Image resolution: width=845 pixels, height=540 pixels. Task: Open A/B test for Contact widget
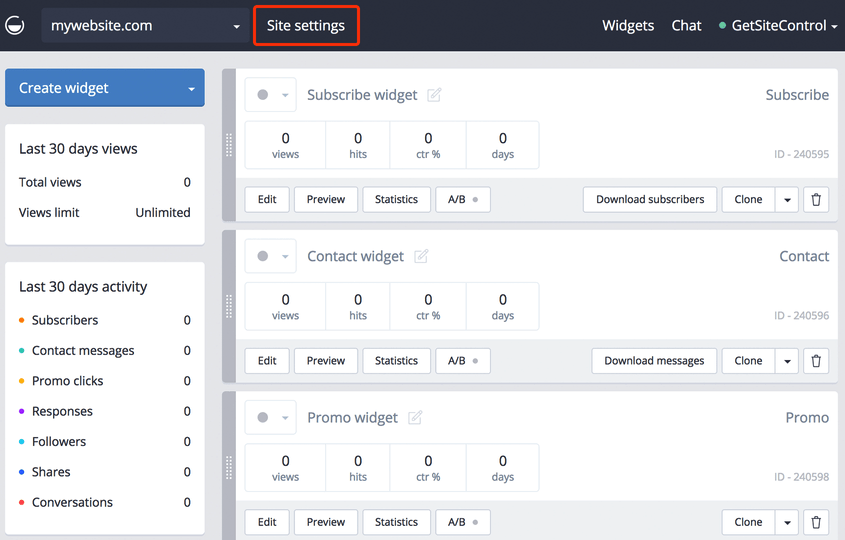click(x=463, y=361)
